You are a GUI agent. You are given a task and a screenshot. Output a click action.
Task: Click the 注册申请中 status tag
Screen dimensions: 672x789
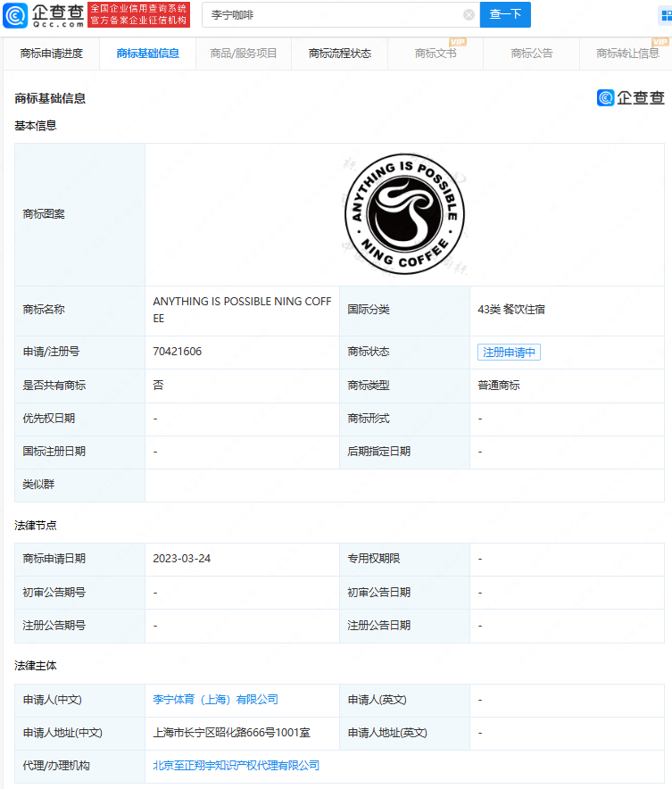(509, 353)
